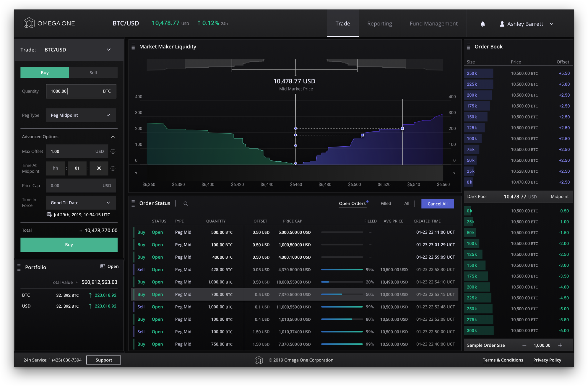Click the right square handle on dotted line at 200

coord(402,128)
